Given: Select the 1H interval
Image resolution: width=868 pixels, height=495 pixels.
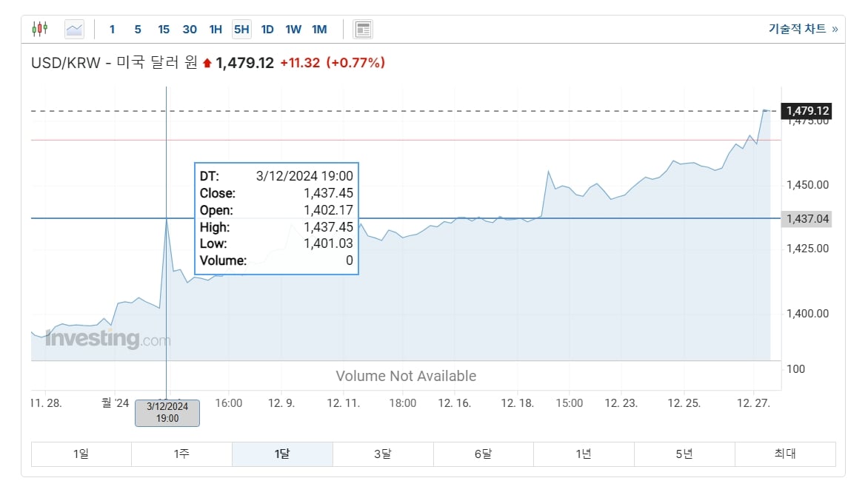Looking at the screenshot, I should [x=216, y=30].
